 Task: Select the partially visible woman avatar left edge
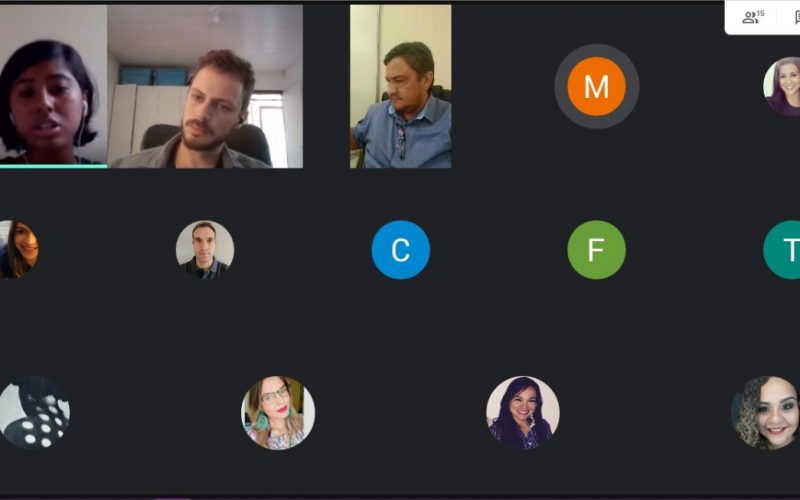[19, 249]
